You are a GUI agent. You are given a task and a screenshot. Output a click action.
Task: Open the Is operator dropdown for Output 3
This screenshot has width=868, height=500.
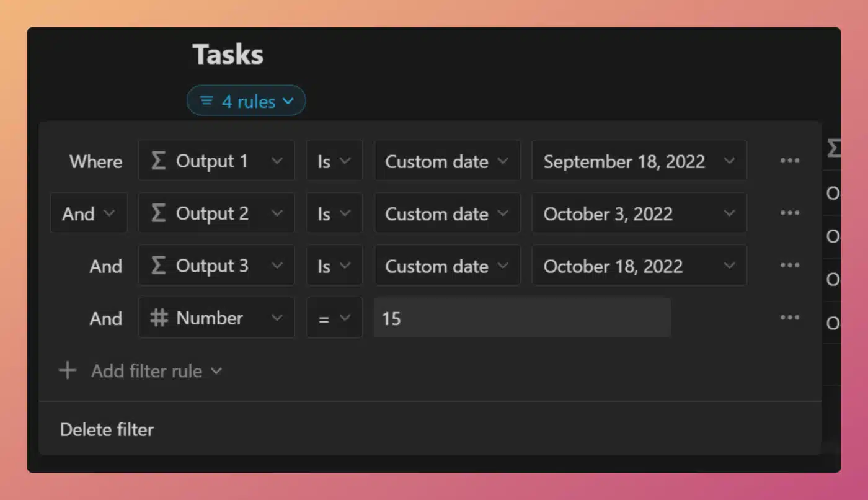coord(334,265)
